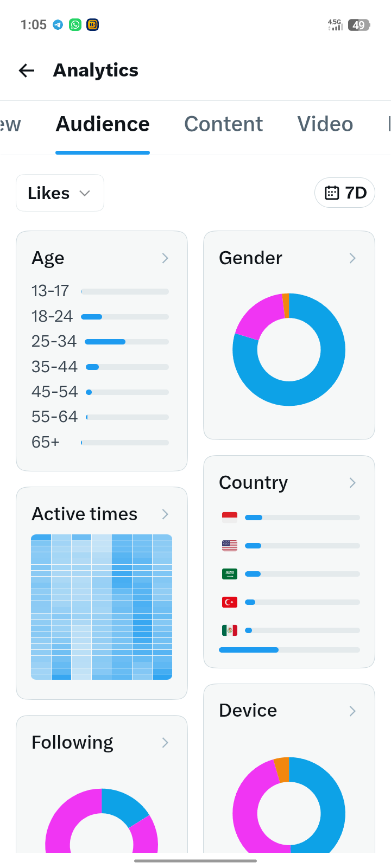This screenshot has height=868, width=391.
Task: Switch to the Content tab
Action: [223, 124]
